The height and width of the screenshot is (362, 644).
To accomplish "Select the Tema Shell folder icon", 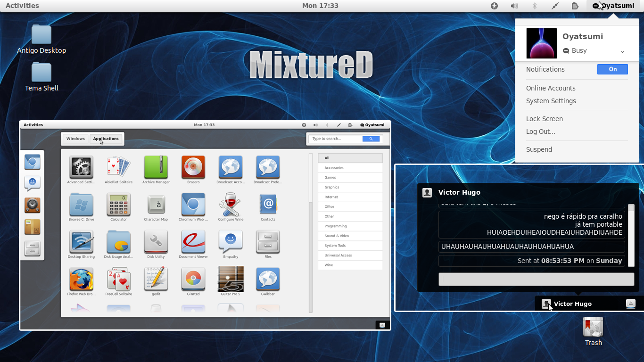I will coord(41,73).
